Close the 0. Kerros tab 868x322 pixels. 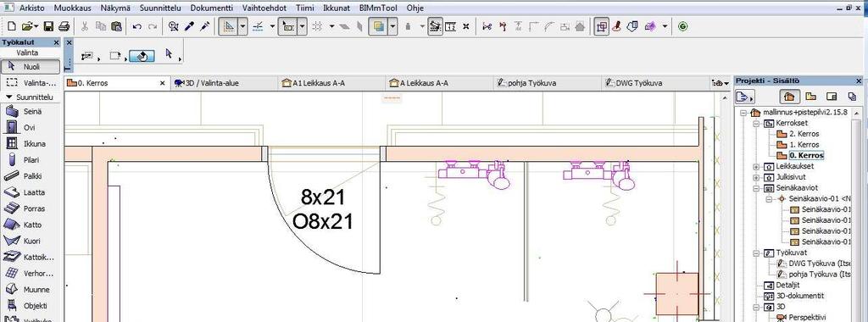162,84
